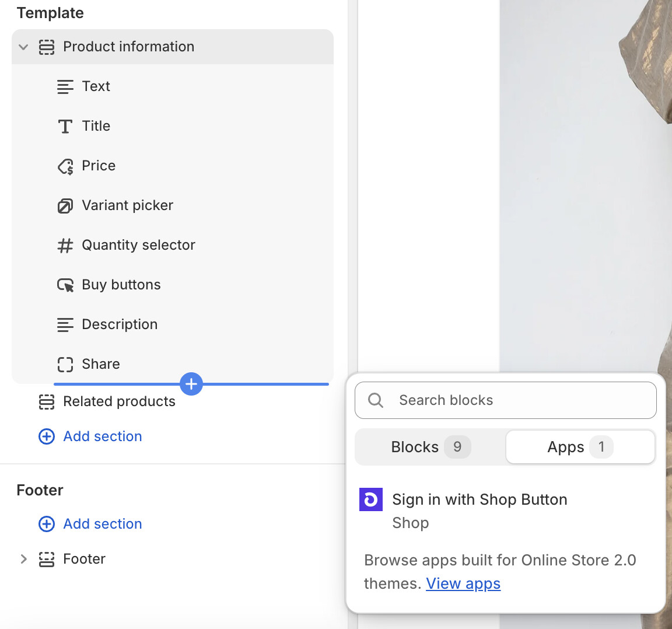The height and width of the screenshot is (629, 672).
Task: Click the Buy buttons cursor icon
Action: [65, 285]
